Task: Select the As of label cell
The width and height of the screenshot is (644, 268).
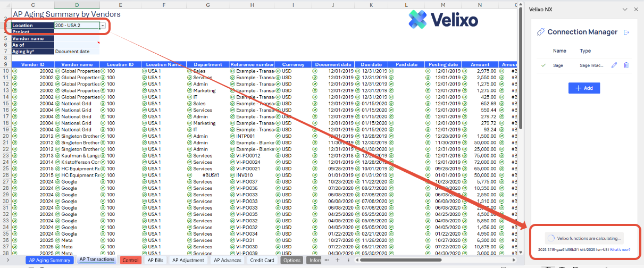Action: (32, 45)
